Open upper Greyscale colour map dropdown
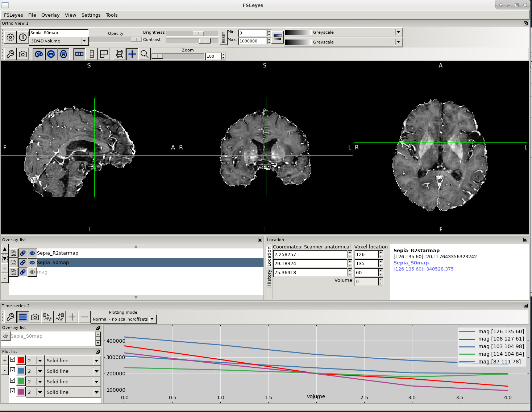Viewport: 532px width, 412px height. [x=343, y=32]
